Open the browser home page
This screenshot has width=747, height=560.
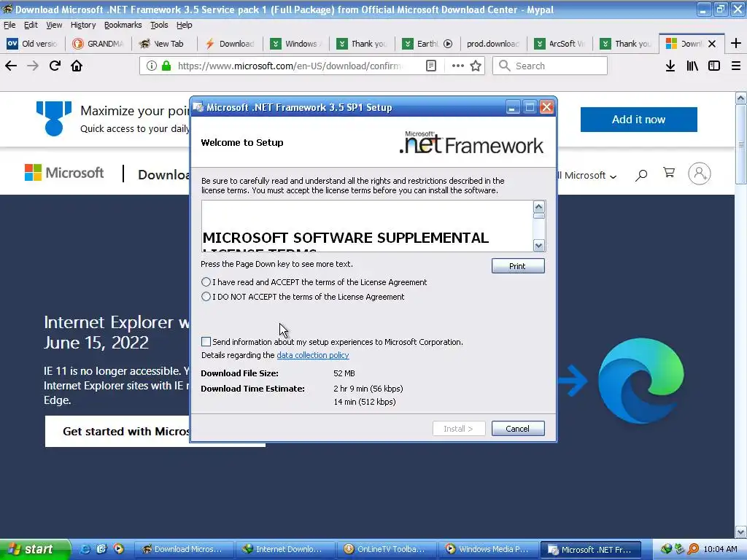[77, 66]
